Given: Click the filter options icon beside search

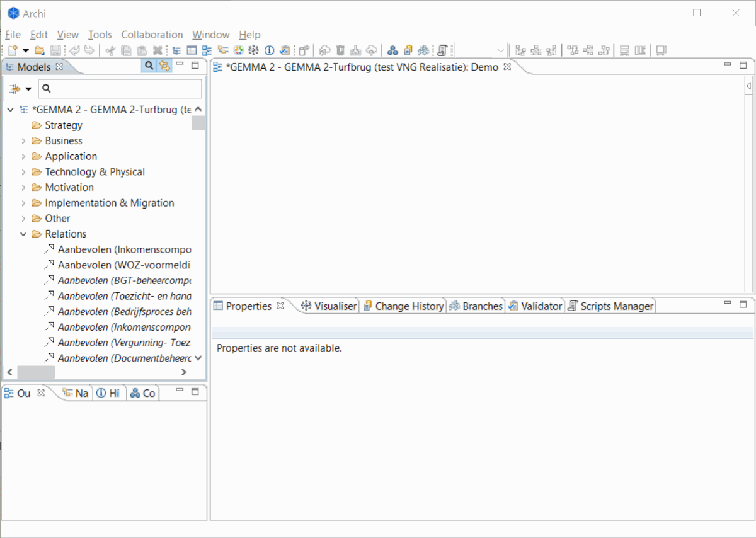Looking at the screenshot, I should pos(14,89).
